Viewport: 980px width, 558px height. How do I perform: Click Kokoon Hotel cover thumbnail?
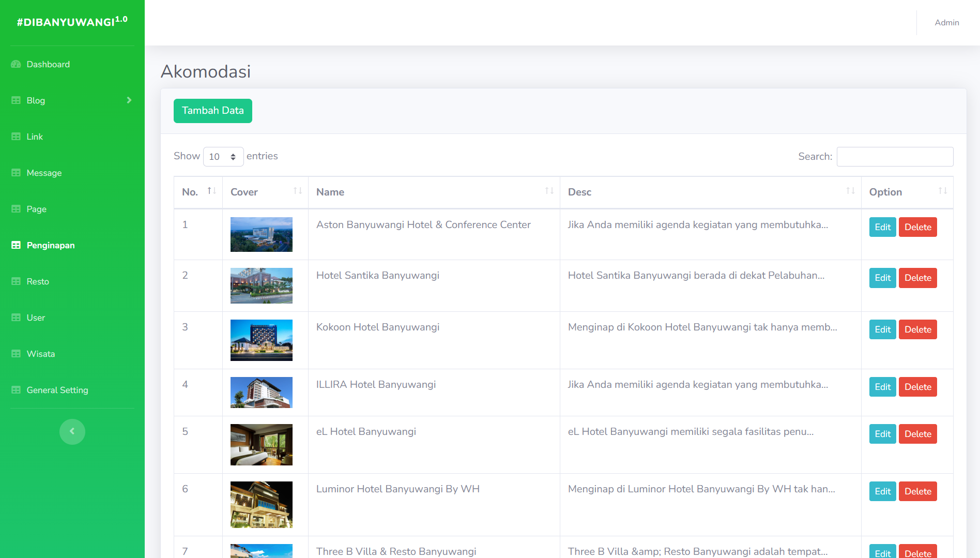[x=261, y=340]
